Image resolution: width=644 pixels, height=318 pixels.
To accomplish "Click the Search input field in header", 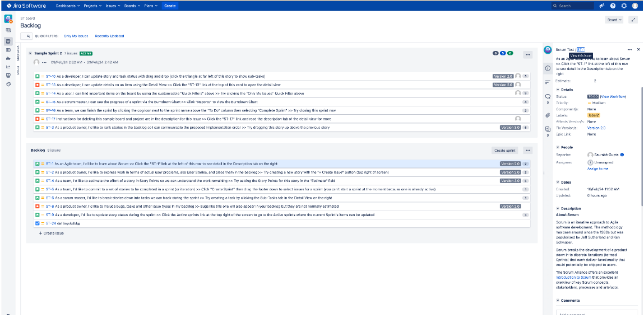I will [x=572, y=6].
